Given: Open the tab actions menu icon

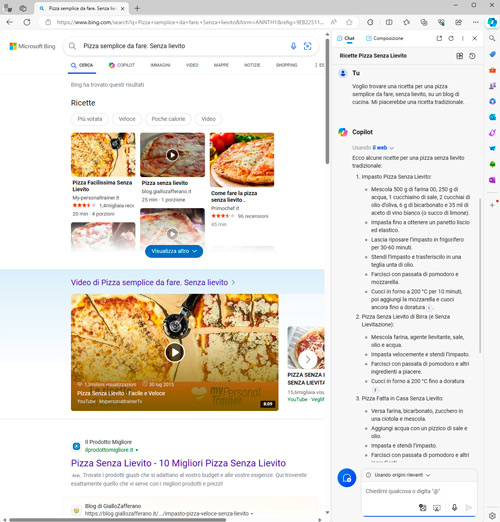Looking at the screenshot, I should (x=8, y=9).
